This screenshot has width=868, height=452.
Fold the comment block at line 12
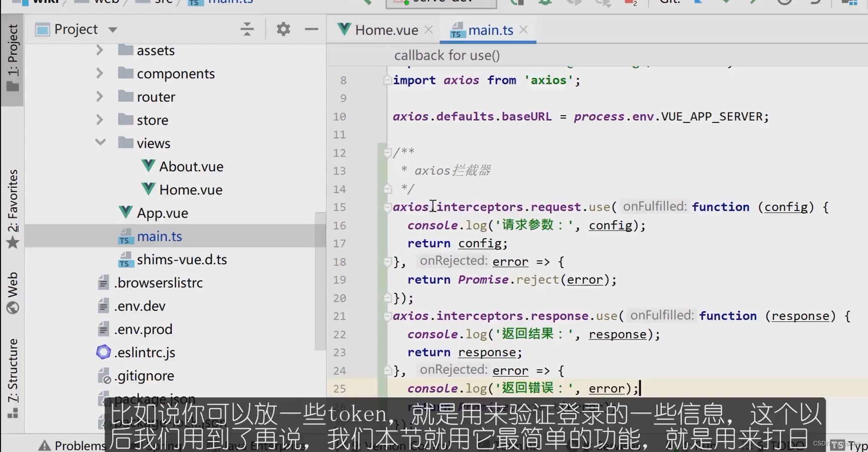[387, 152]
